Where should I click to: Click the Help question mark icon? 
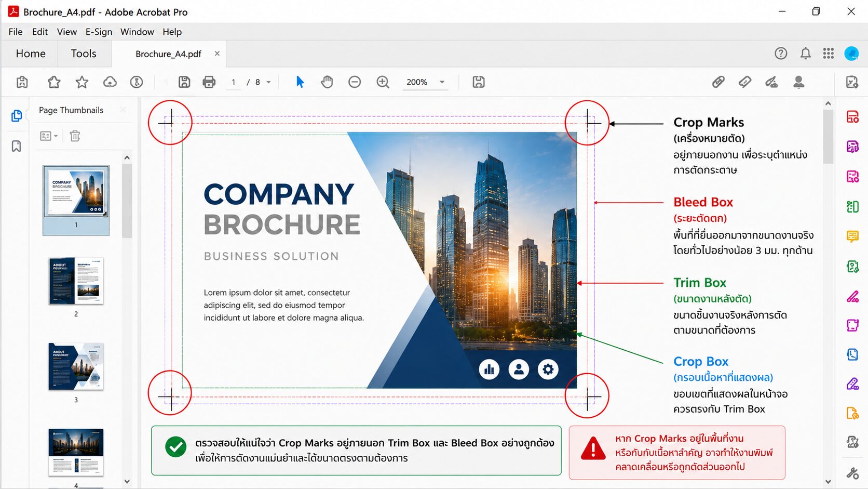click(x=781, y=54)
